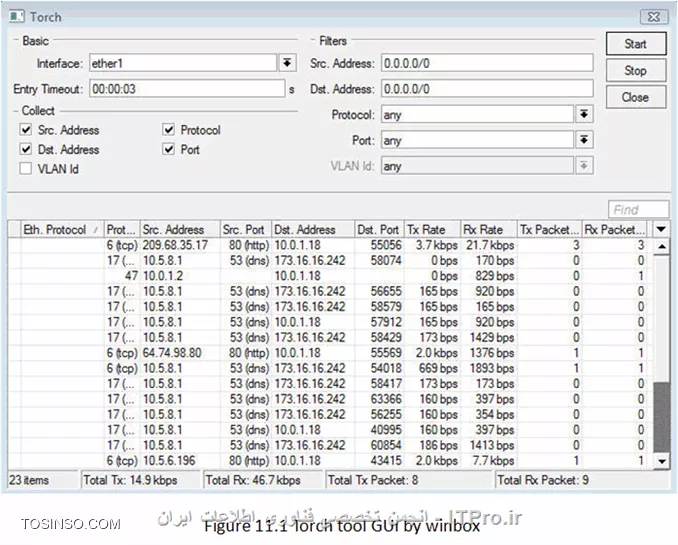This screenshot has width=678, height=545.
Task: Click the Find search box
Action: coord(638,210)
